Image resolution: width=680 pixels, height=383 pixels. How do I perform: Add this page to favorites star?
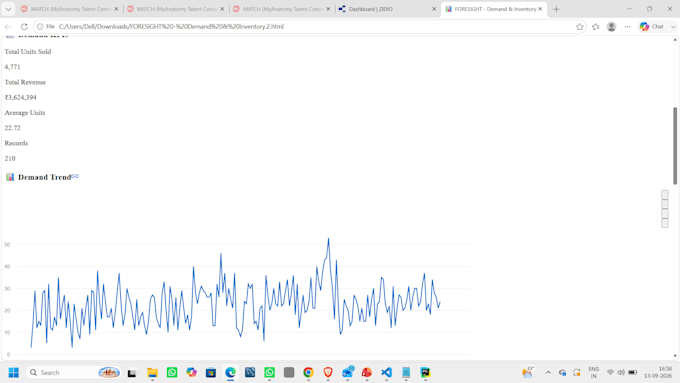(x=579, y=26)
